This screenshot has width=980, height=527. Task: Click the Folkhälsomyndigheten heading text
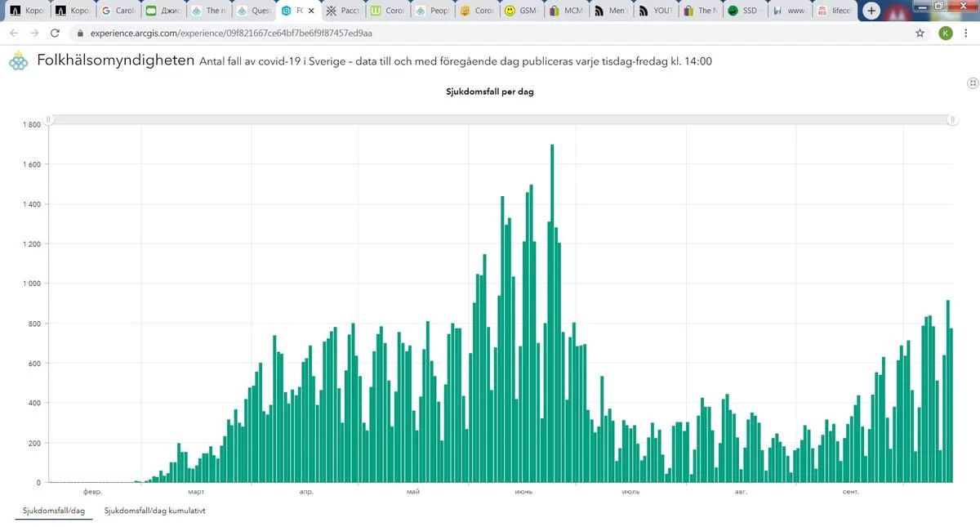pyautogui.click(x=116, y=60)
